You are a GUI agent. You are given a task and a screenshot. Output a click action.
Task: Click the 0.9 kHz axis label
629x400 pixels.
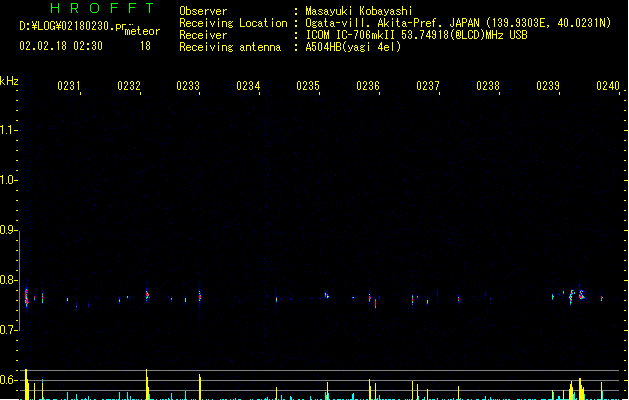(7, 230)
